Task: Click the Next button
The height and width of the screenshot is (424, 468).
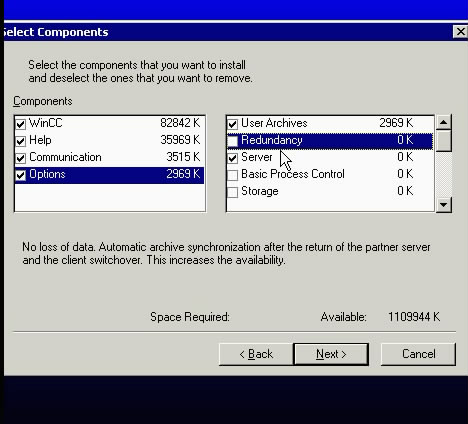Action: [x=331, y=354]
